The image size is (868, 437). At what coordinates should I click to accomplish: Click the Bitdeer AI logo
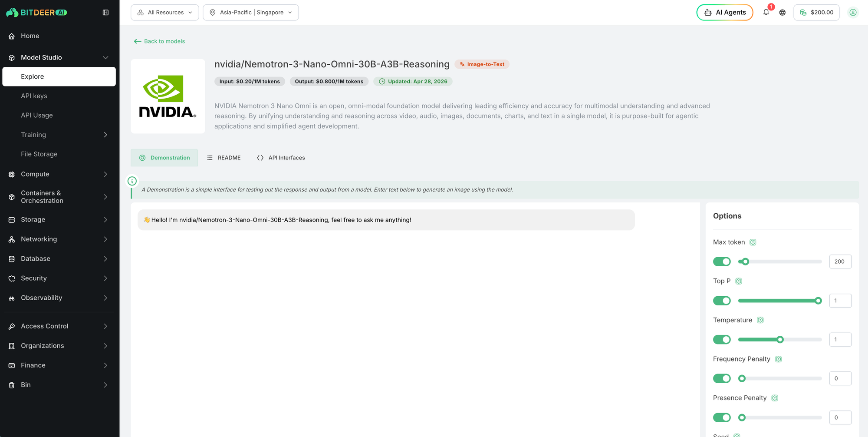coord(36,13)
